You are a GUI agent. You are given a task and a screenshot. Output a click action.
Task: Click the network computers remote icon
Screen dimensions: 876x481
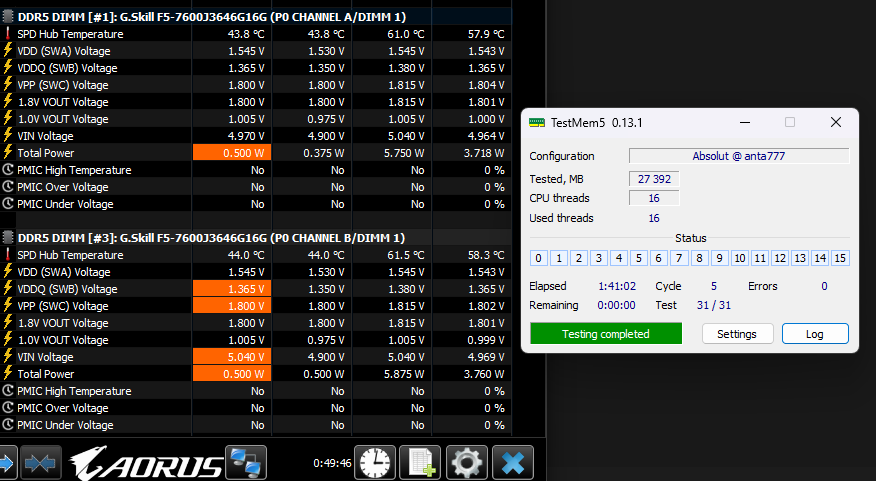click(246, 463)
